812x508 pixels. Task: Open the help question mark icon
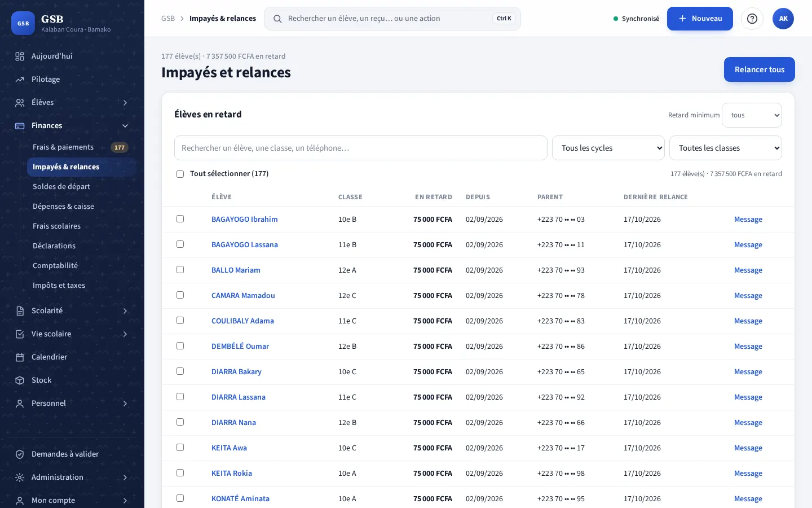[x=752, y=19]
